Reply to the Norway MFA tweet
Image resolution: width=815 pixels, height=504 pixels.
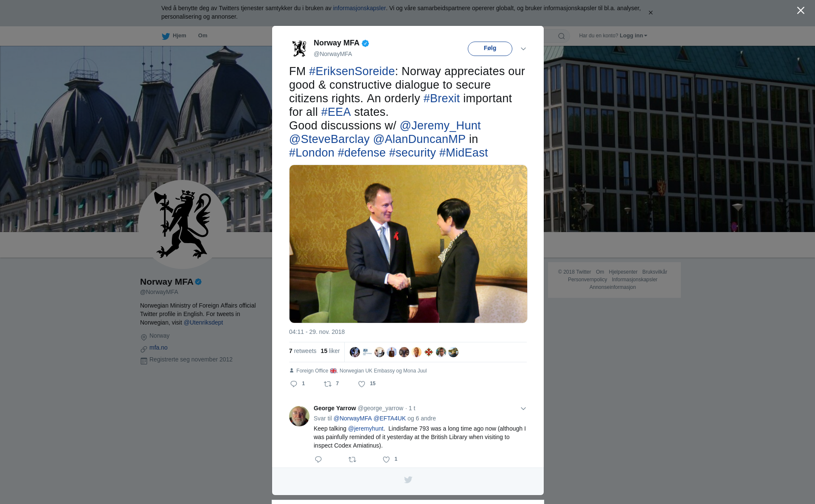pos(294,384)
